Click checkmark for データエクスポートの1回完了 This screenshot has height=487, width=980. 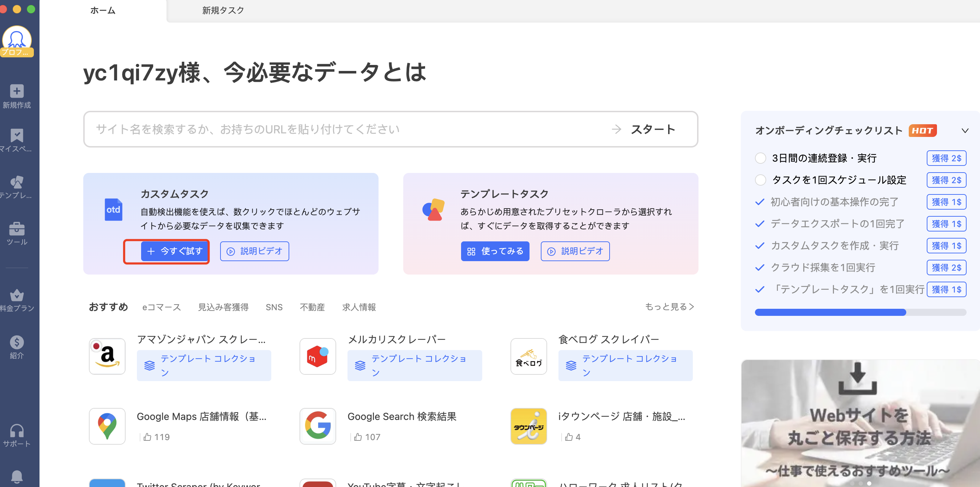coord(760,224)
